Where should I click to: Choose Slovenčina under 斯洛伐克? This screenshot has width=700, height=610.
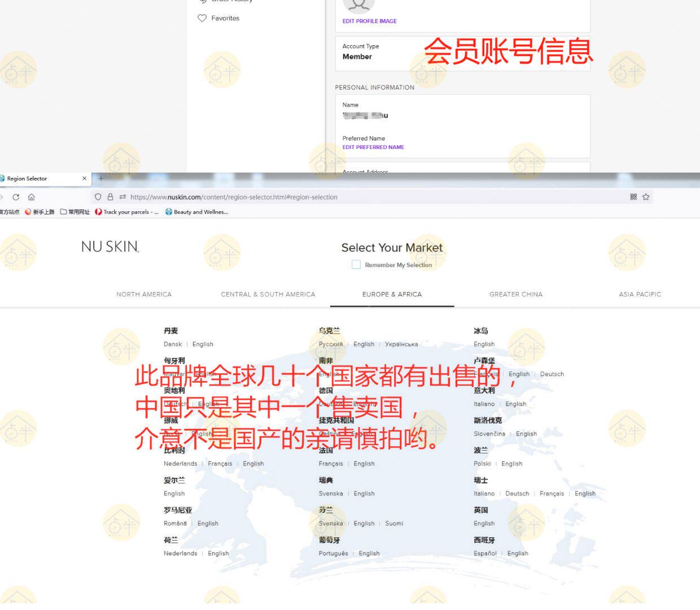pyautogui.click(x=489, y=434)
